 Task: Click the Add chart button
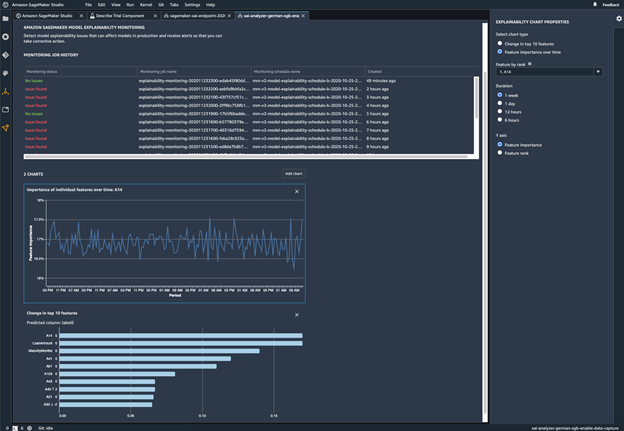point(293,173)
